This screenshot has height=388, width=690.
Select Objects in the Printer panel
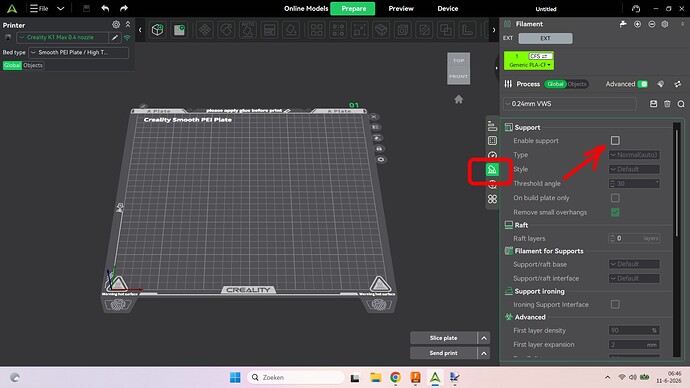point(33,65)
